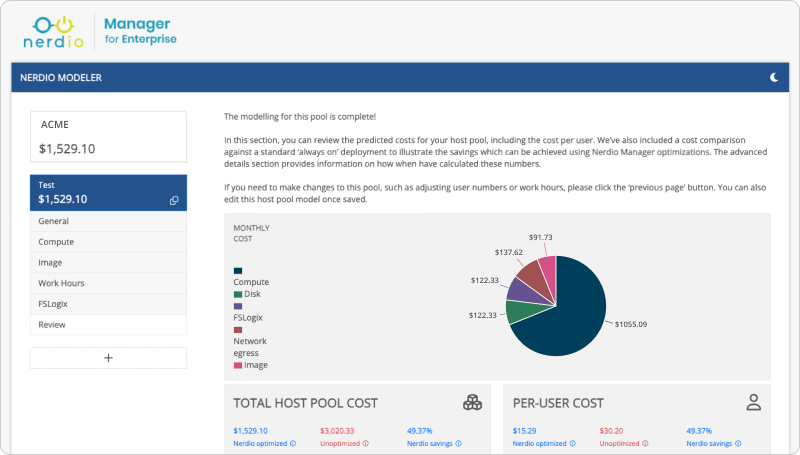
Task: Info icon next to host pool Nerdio savings
Action: [458, 444]
